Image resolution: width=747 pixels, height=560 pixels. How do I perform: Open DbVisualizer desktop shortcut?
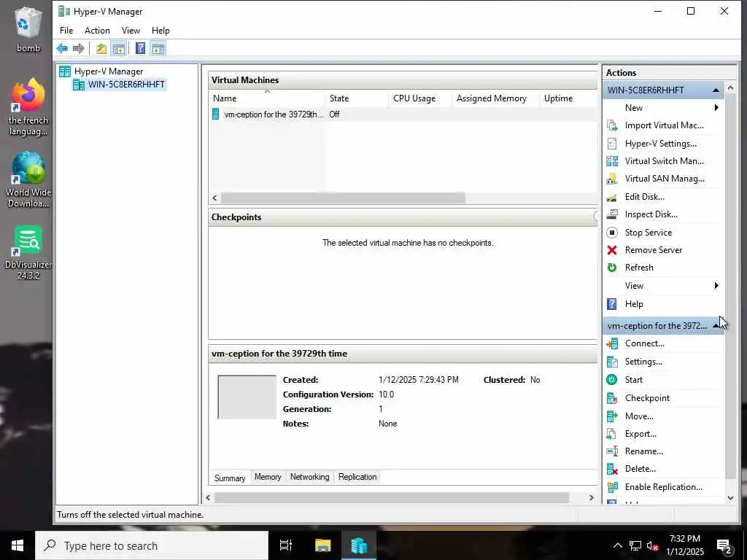(x=28, y=252)
